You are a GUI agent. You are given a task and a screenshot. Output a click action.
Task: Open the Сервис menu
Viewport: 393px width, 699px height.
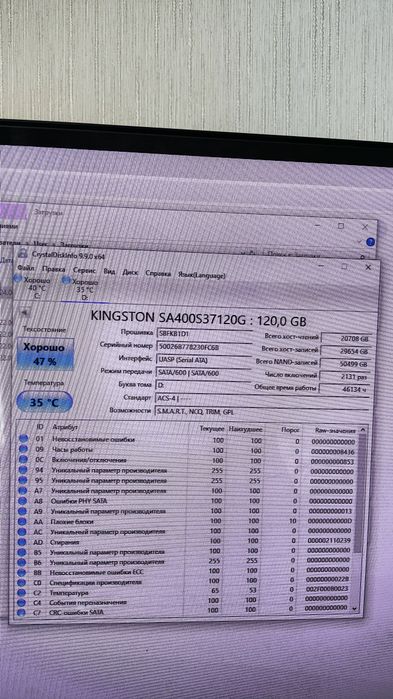(85, 271)
